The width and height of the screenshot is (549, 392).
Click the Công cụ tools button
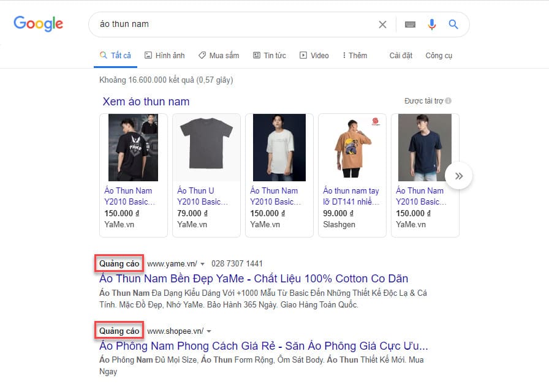[439, 55]
